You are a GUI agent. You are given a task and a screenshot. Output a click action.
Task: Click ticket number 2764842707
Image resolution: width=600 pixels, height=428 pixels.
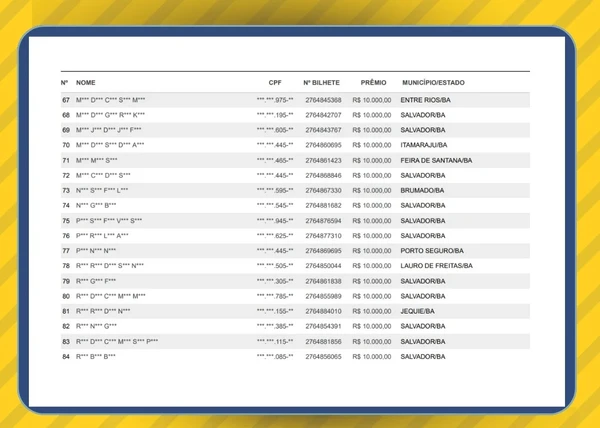pos(323,115)
